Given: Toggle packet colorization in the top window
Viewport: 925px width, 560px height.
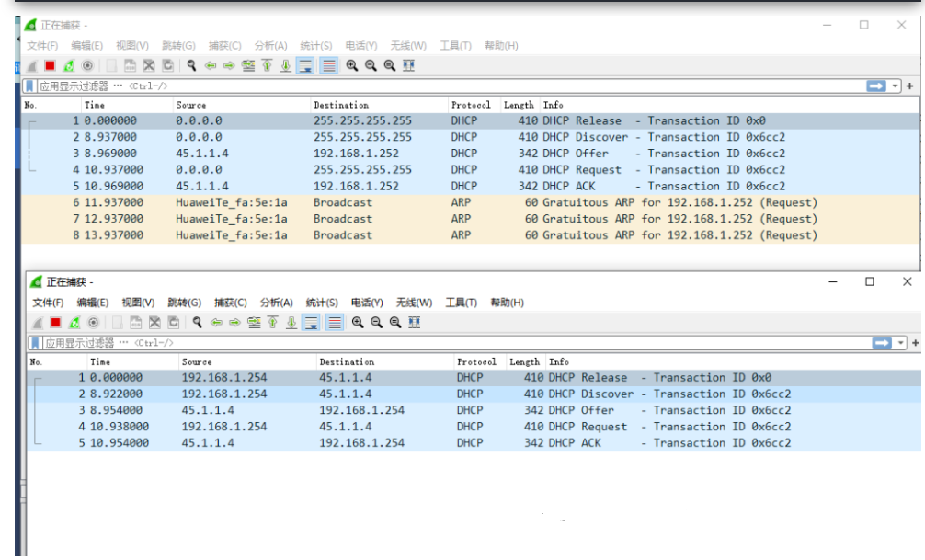Looking at the screenshot, I should 329,65.
